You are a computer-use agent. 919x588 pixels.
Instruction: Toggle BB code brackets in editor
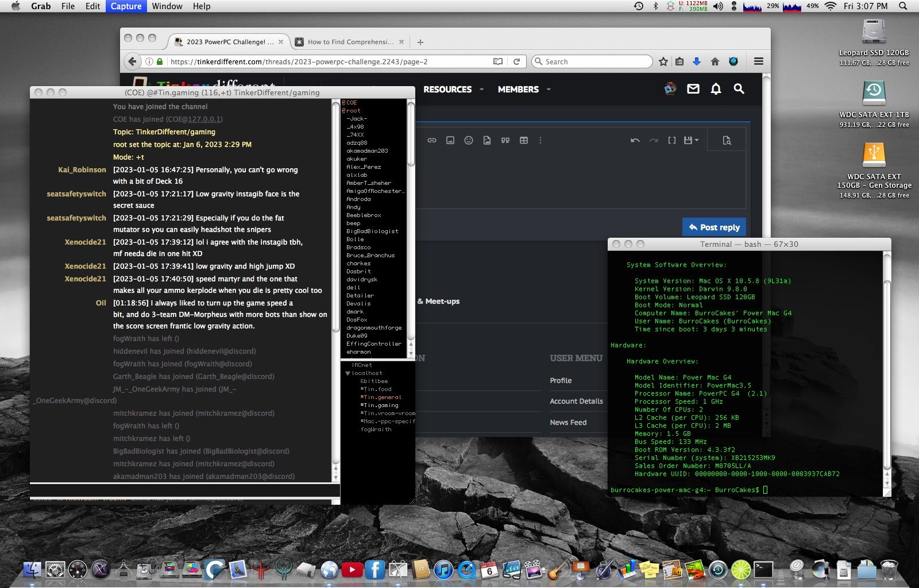[671, 140]
